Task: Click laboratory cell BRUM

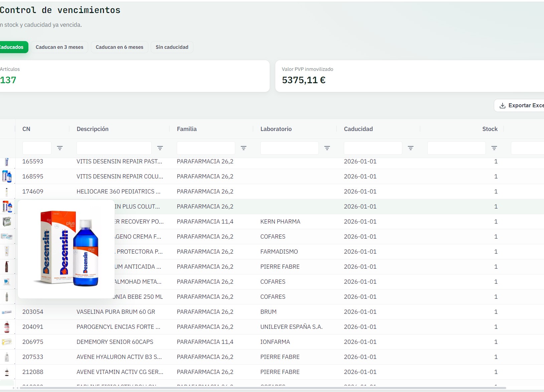Action: click(x=268, y=312)
